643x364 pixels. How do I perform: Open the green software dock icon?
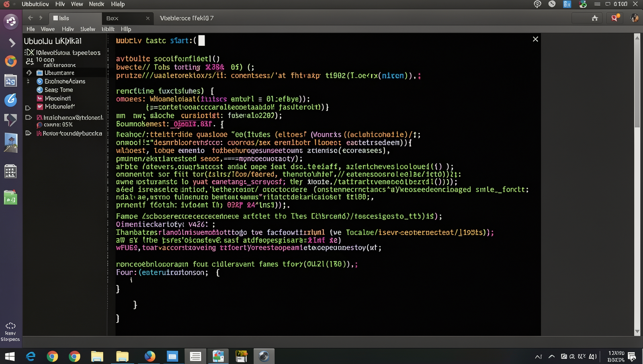[x=10, y=197]
